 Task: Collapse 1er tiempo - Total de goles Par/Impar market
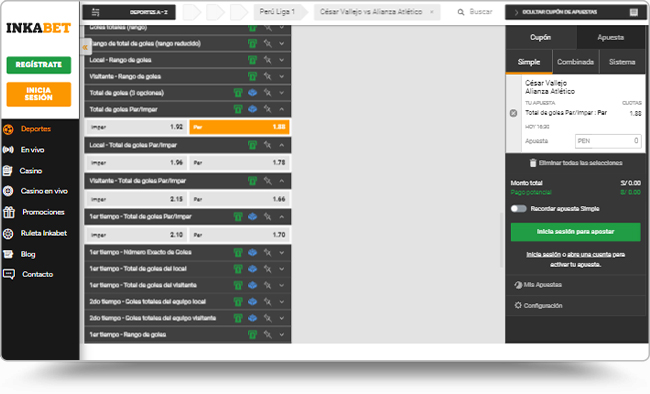282,216
